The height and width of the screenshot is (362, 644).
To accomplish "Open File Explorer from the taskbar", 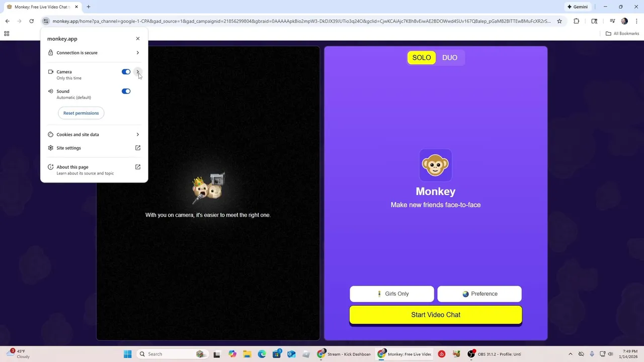I will click(x=247, y=354).
